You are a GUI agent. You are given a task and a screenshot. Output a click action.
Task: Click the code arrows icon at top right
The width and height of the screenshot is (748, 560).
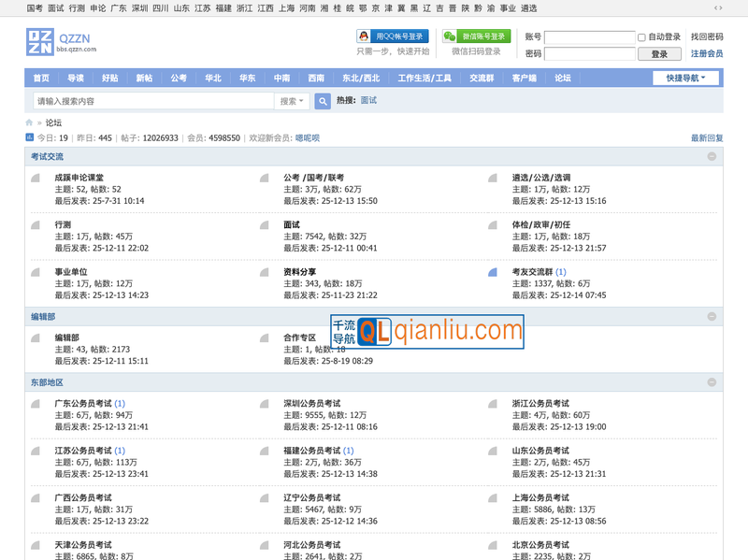click(718, 7)
